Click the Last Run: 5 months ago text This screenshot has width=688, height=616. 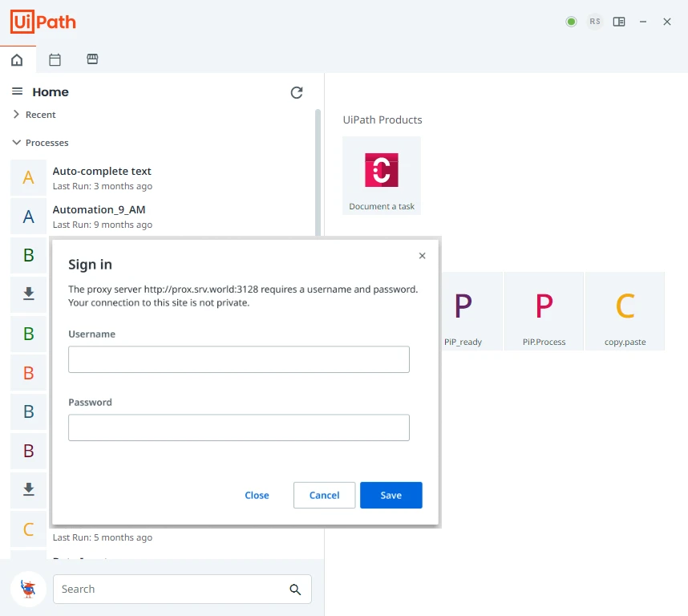[102, 537]
